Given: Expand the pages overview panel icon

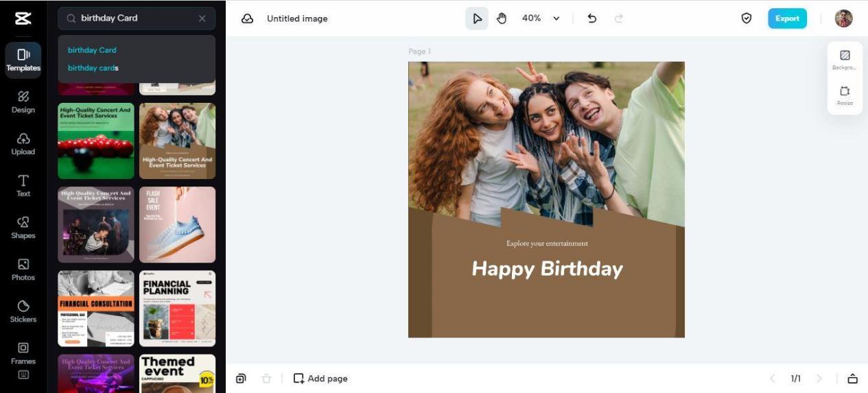Looking at the screenshot, I should (x=852, y=379).
